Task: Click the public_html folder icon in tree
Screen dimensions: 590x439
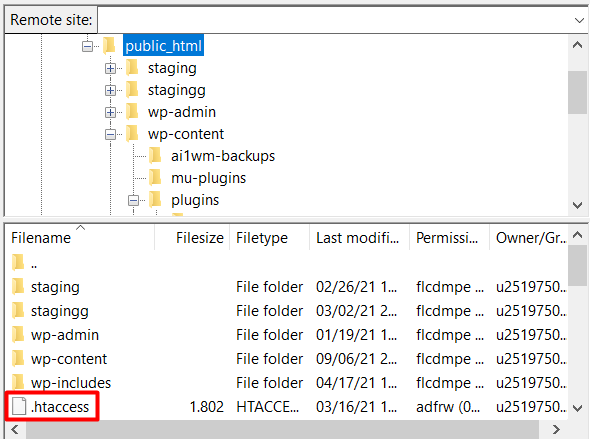Action: click(109, 46)
